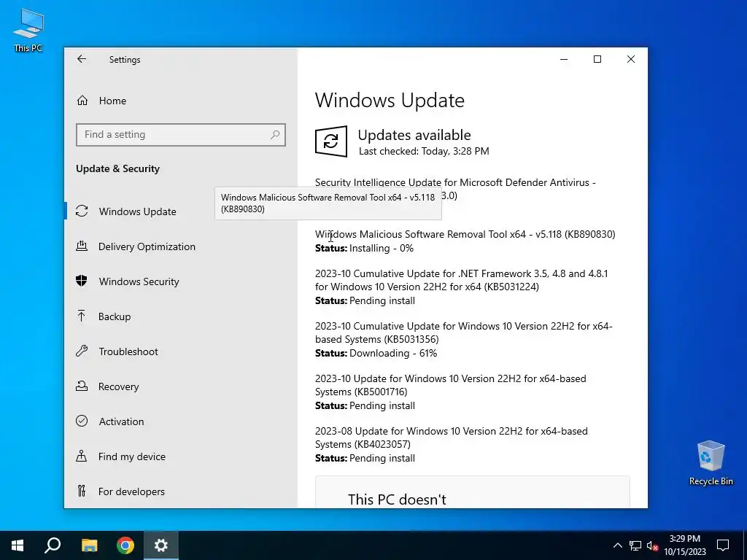This screenshot has width=747, height=560.
Task: Click the Find my device person icon
Action: [x=82, y=456]
